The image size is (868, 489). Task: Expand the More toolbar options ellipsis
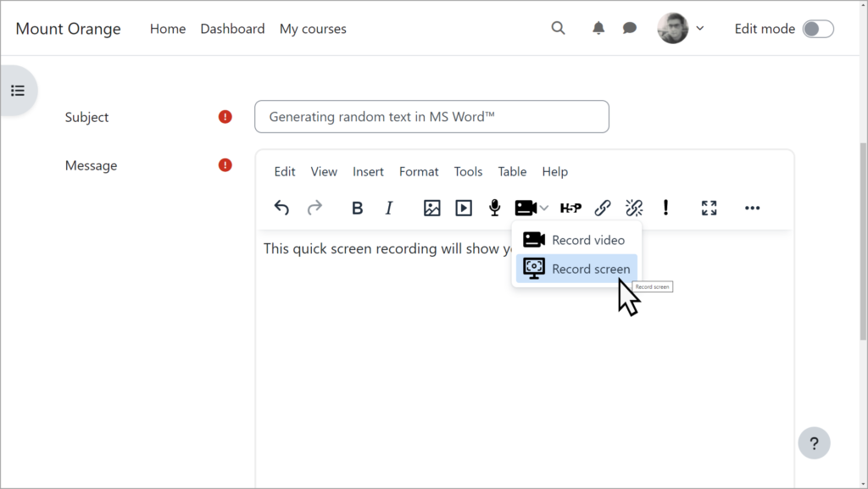coord(752,208)
